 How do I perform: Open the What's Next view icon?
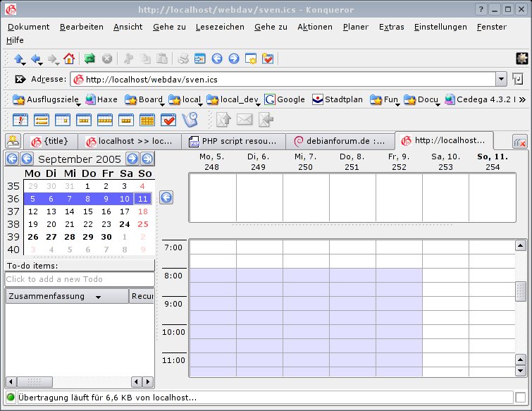[x=20, y=120]
